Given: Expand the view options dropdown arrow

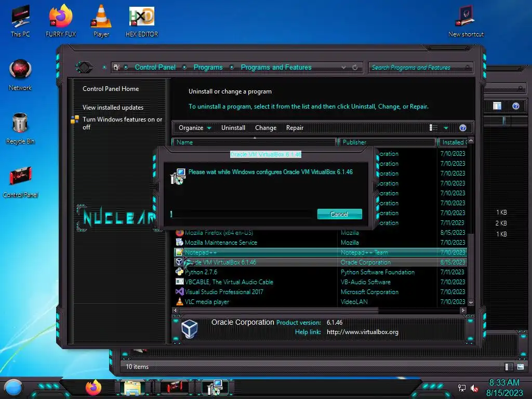Looking at the screenshot, I should coord(446,128).
